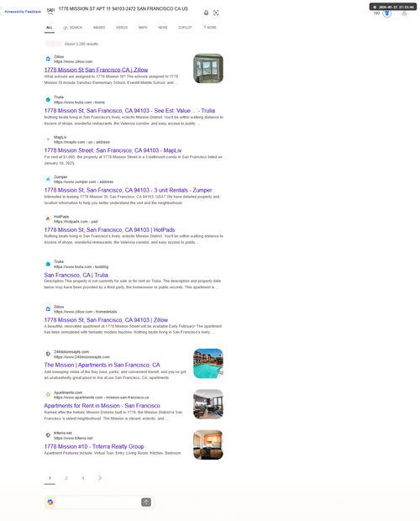Click the Copilot chat input field

pyautogui.click(x=98, y=502)
